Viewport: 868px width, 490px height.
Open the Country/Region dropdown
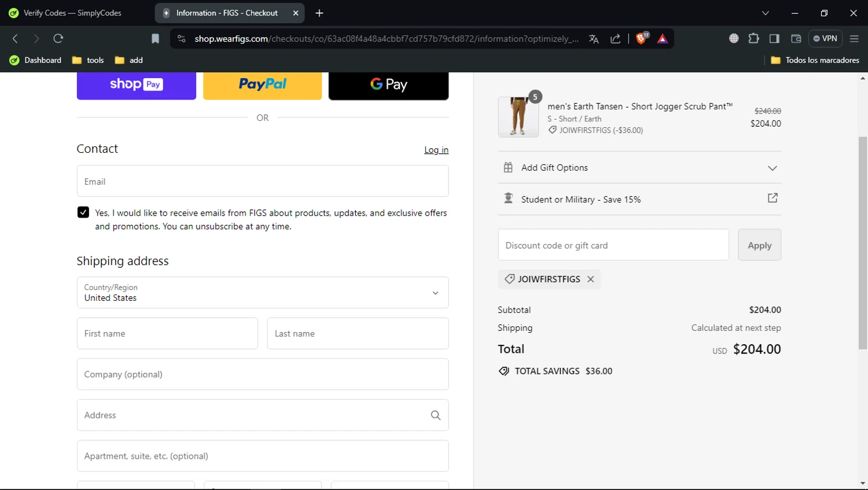pos(263,293)
